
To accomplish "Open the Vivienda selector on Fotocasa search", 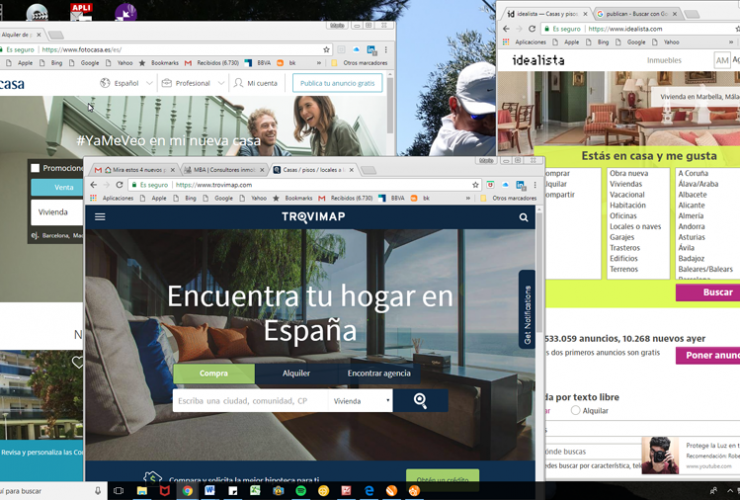I will click(x=57, y=212).
